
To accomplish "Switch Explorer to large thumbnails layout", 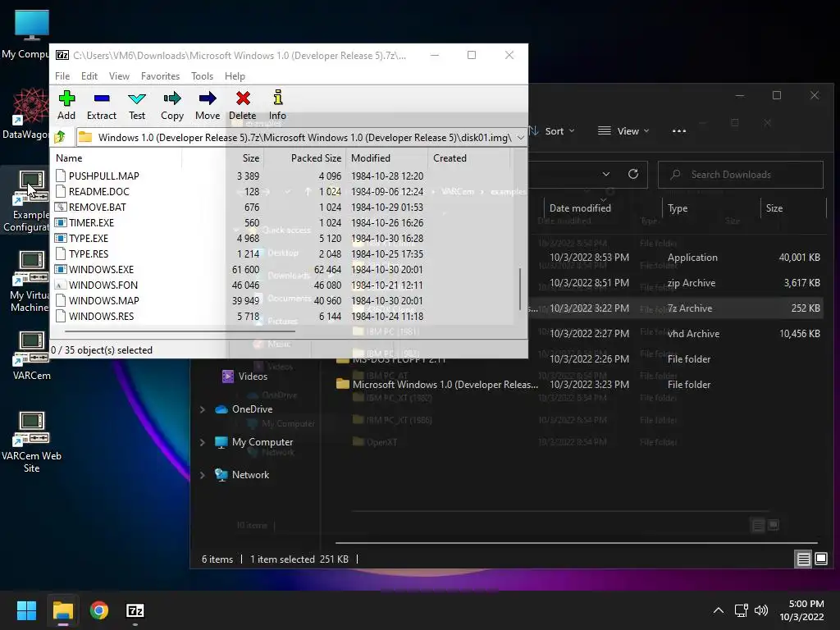I will click(821, 559).
